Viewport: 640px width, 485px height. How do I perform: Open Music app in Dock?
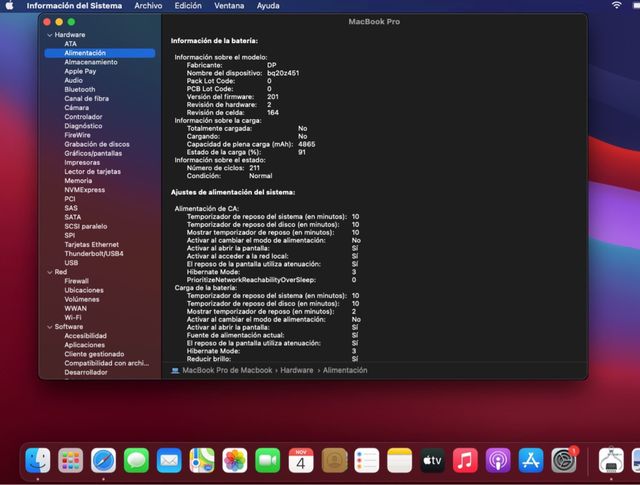(465, 460)
